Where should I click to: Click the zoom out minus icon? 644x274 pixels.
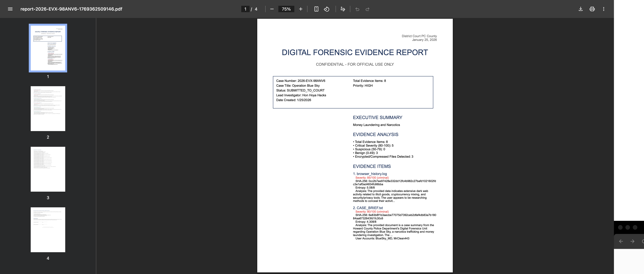tap(272, 9)
